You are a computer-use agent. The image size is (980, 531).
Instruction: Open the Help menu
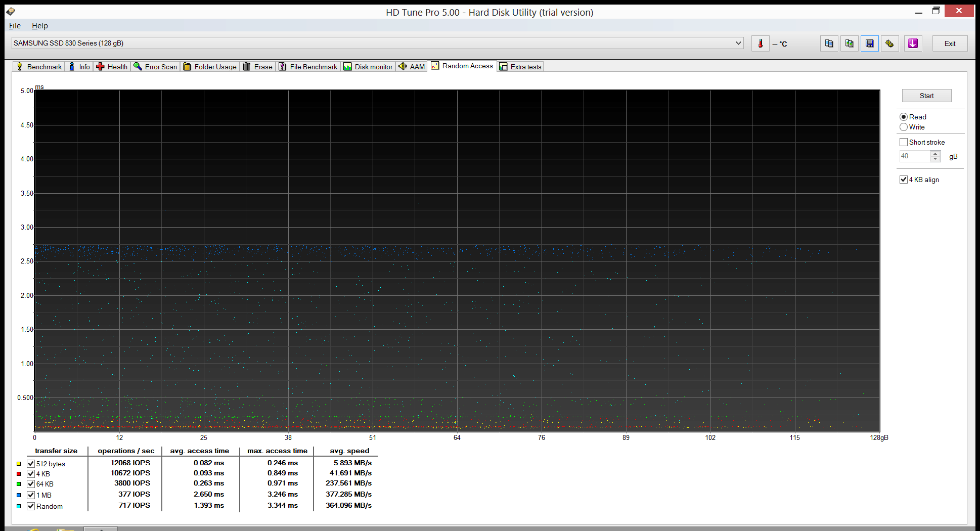pos(39,26)
